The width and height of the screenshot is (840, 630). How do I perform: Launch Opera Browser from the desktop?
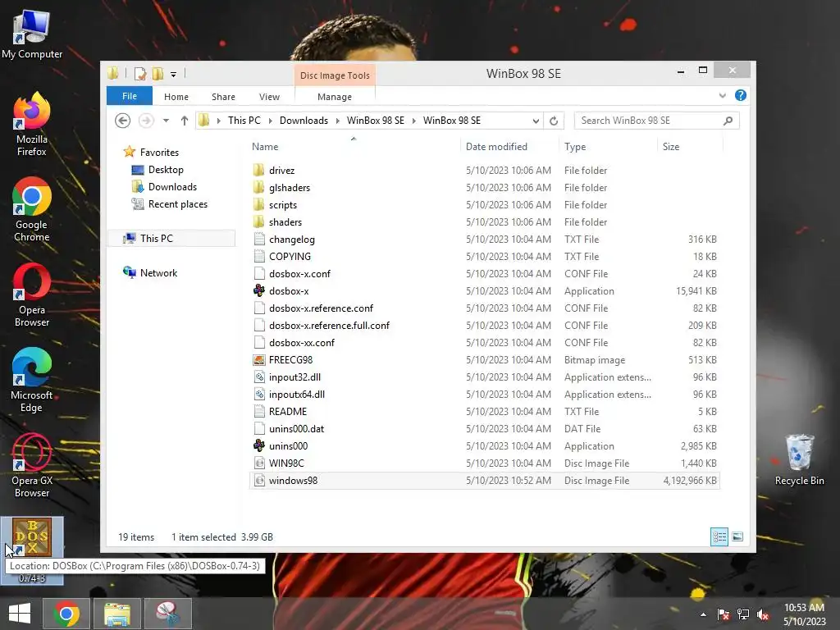click(x=32, y=294)
